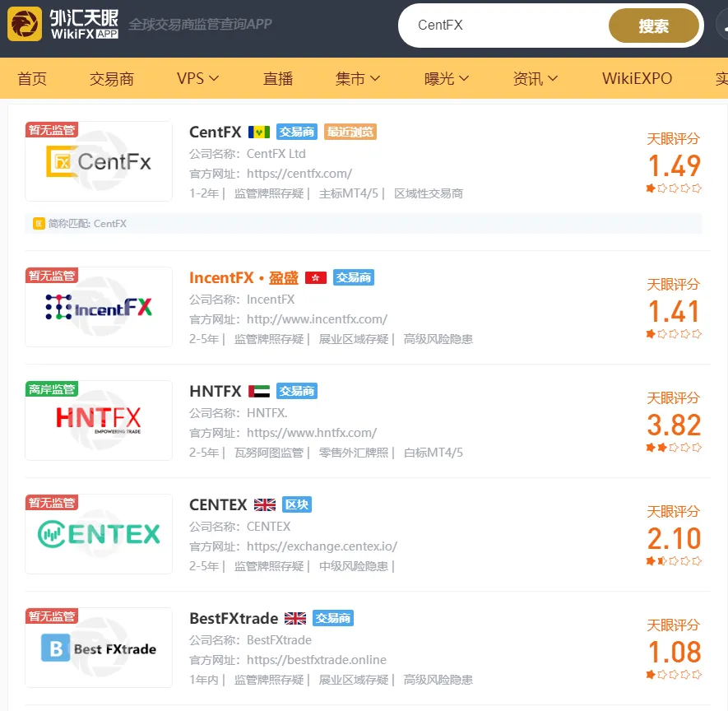Click the Best FXtrade logo thumbnail
The height and width of the screenshot is (711, 728).
pos(99,648)
